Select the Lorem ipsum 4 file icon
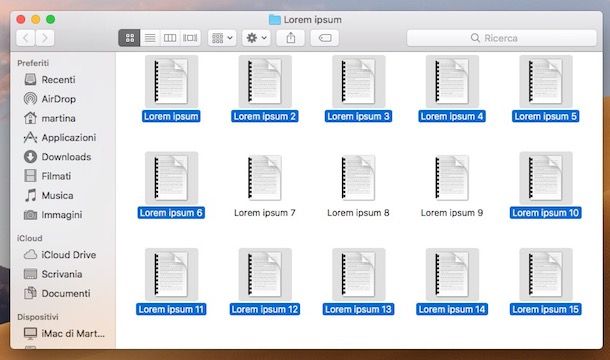This screenshot has height=360, width=610. point(452,81)
